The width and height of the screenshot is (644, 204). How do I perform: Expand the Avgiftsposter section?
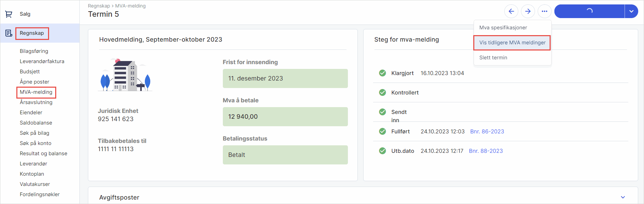(623, 197)
